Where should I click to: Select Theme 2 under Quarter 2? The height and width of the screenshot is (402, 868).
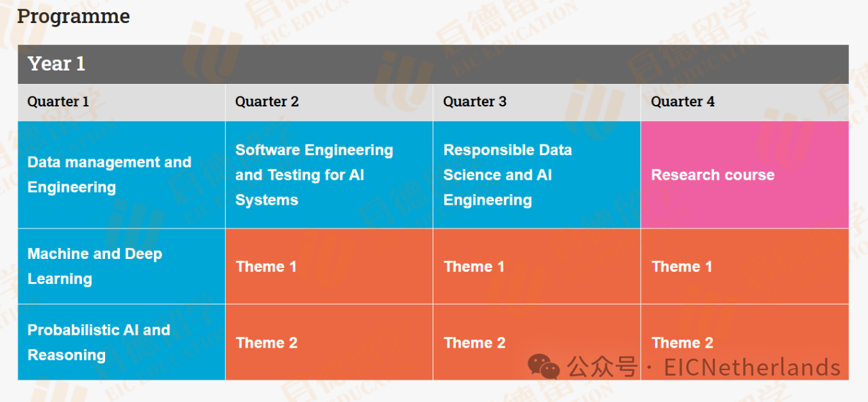[329, 342]
